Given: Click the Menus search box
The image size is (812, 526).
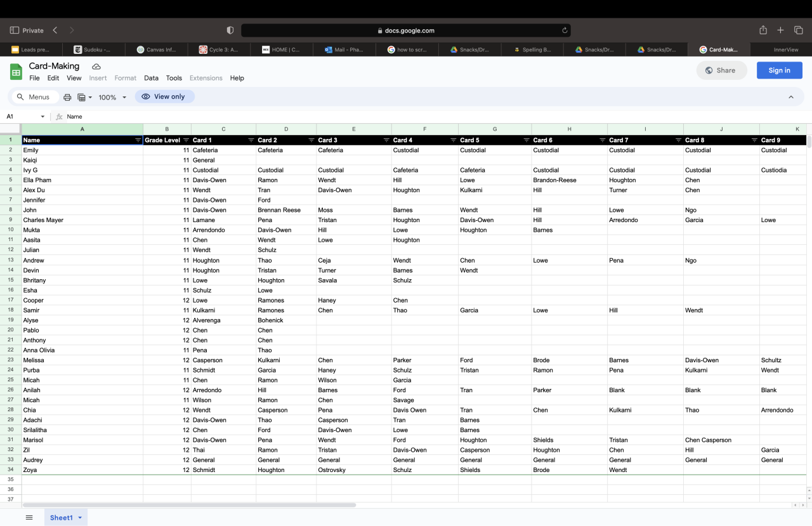Looking at the screenshot, I should [35, 97].
